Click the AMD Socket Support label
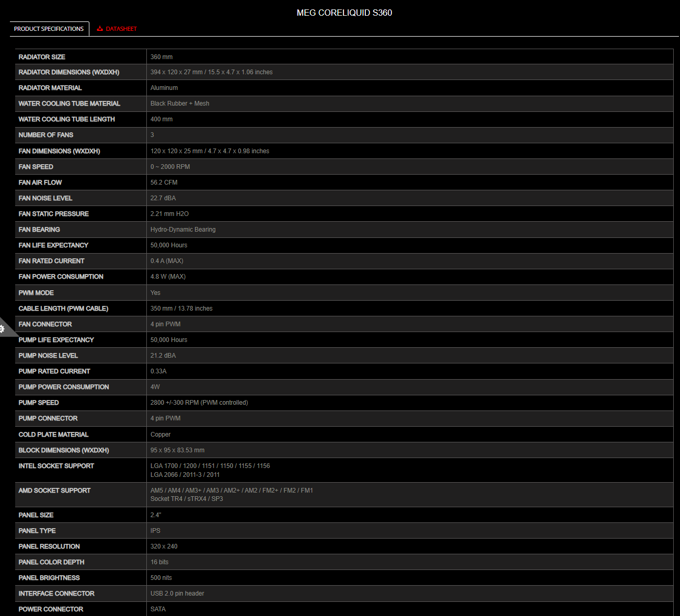The image size is (680, 616). point(54,490)
